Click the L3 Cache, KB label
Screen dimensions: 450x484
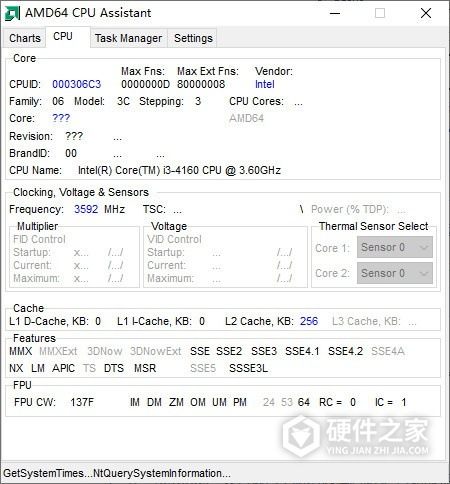click(x=366, y=321)
